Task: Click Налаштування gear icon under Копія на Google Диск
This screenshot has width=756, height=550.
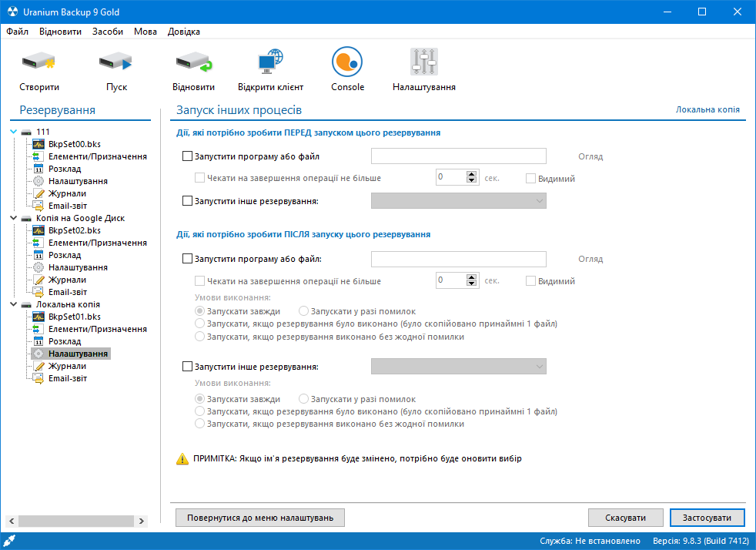Action: pos(38,267)
